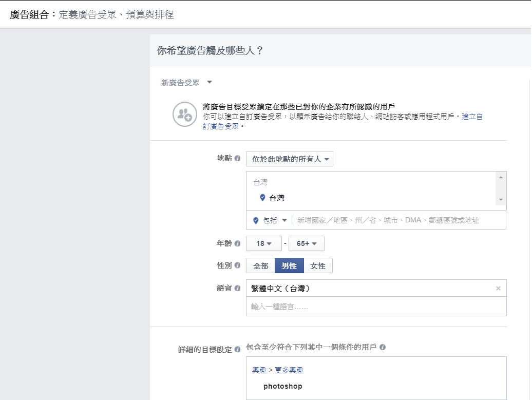The width and height of the screenshot is (532, 400).
Task: Select 女性 as the target gender
Action: [319, 265]
